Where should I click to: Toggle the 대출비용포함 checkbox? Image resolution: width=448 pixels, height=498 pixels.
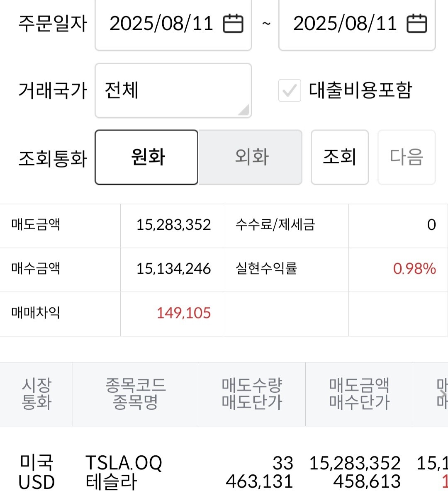coord(290,90)
